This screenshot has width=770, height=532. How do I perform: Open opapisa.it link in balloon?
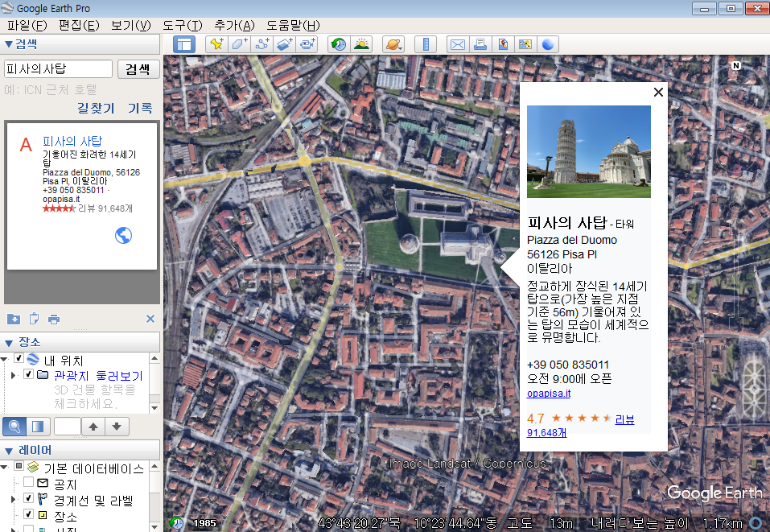tap(549, 394)
